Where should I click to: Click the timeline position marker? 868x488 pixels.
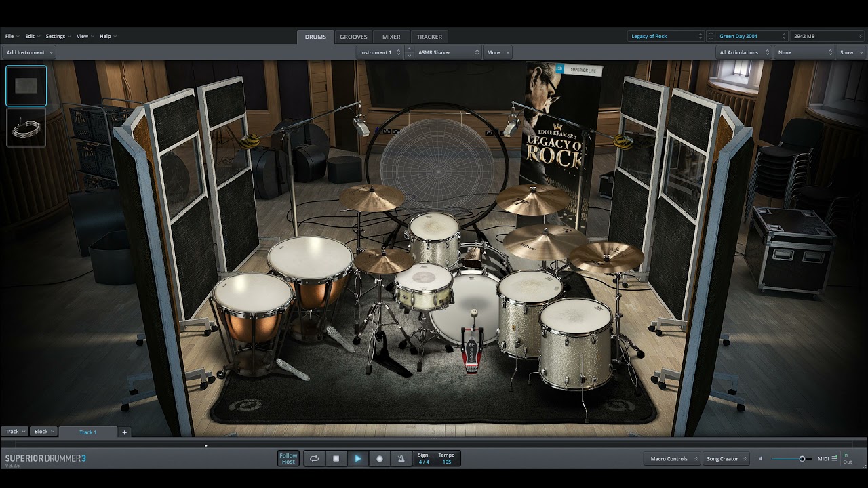coord(206,445)
